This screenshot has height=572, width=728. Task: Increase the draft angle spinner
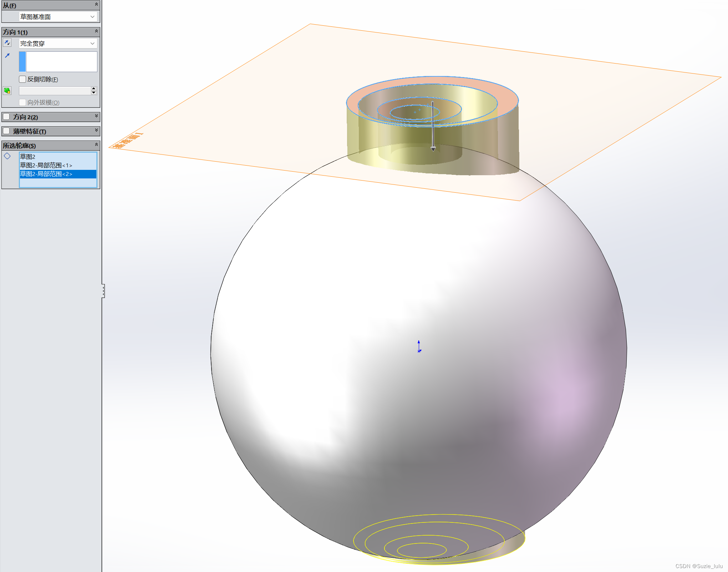[94, 88]
